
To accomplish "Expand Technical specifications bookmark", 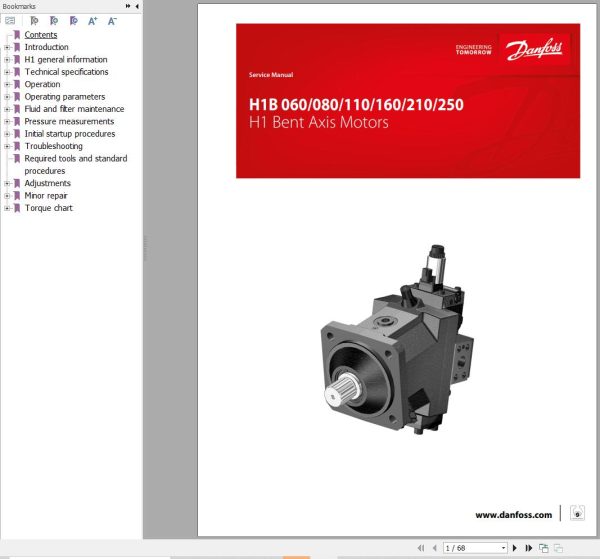I will point(7,72).
